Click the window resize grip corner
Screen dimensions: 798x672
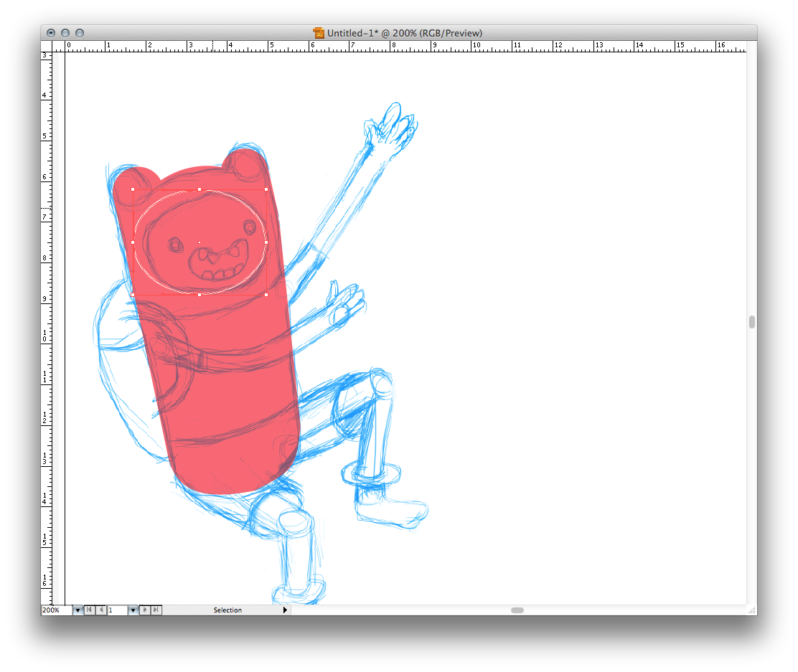(x=751, y=610)
